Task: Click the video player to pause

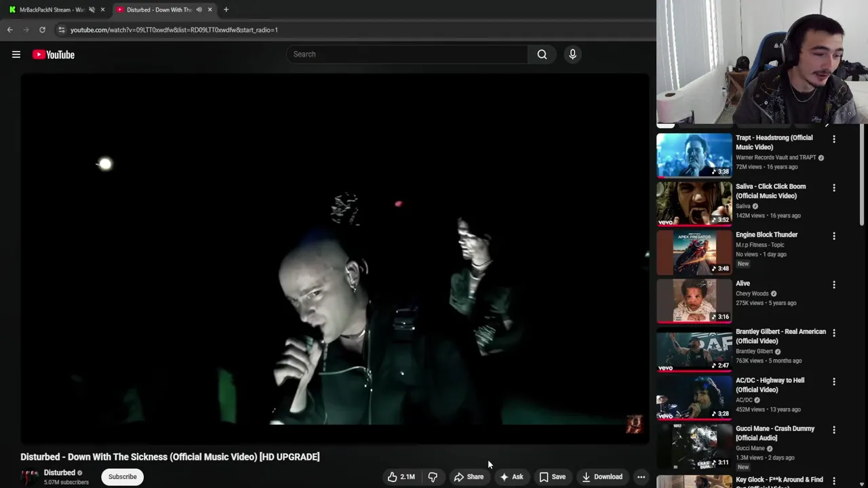Action: pyautogui.click(x=335, y=258)
